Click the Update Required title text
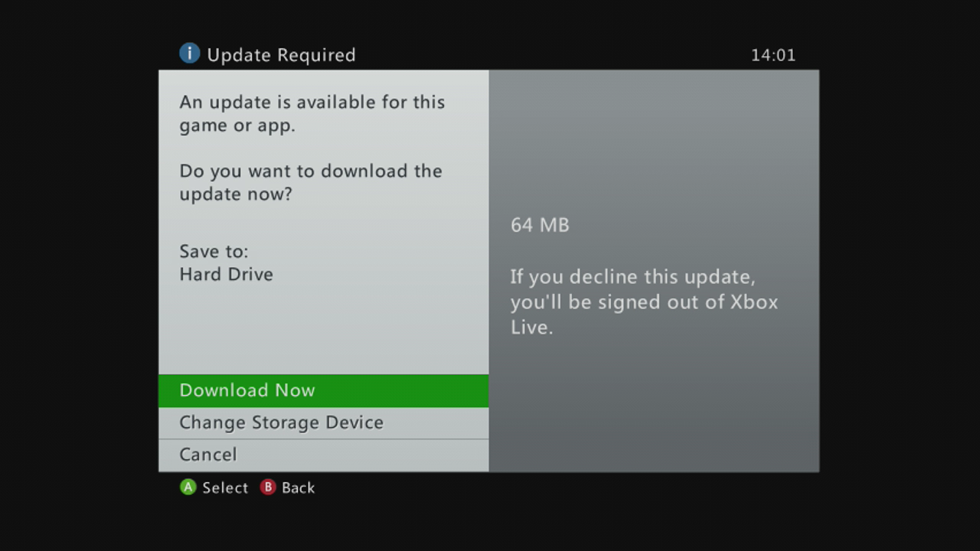Viewport: 980px width, 551px height. (x=281, y=55)
